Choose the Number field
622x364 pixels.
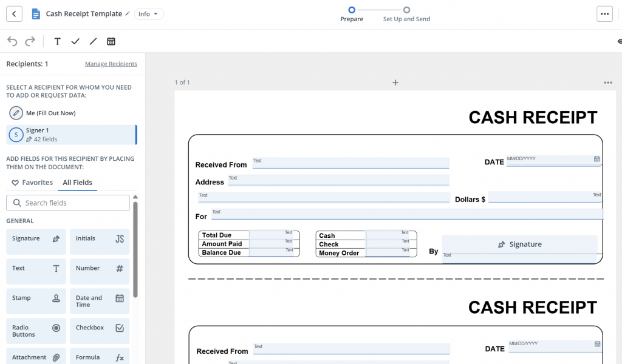[x=100, y=271]
